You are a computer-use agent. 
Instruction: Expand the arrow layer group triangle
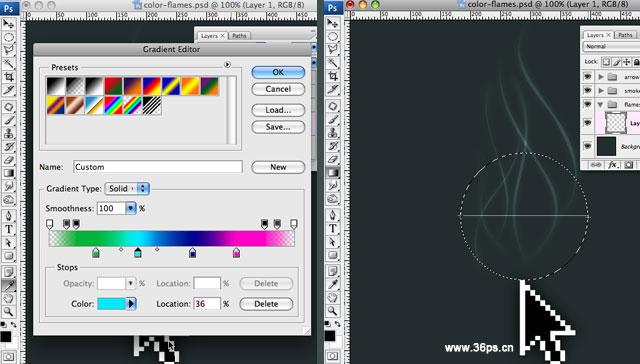pyautogui.click(x=601, y=77)
